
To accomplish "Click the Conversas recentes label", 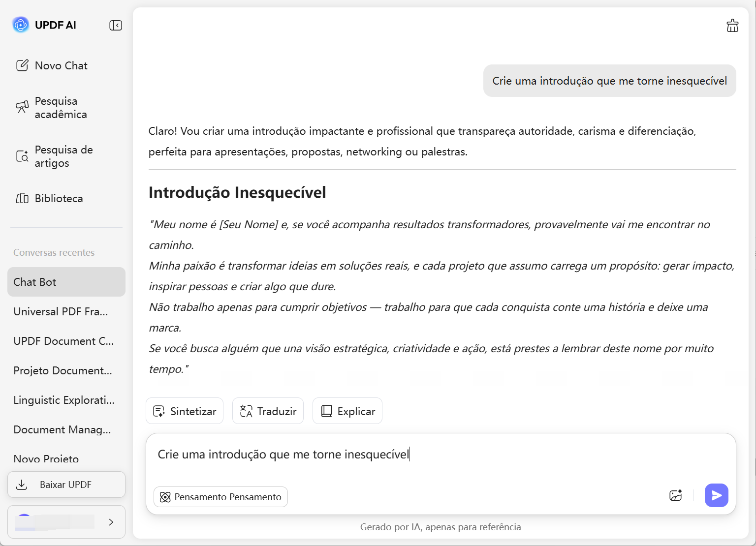I will coord(54,252).
